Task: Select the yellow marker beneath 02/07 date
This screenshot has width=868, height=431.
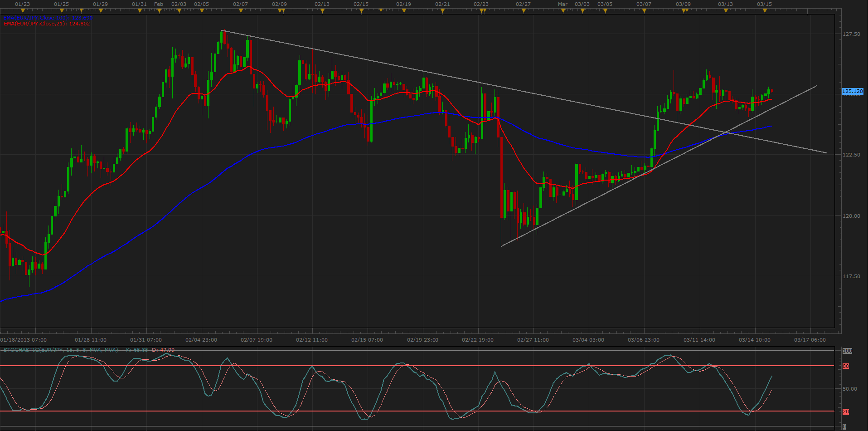Action: [241, 11]
